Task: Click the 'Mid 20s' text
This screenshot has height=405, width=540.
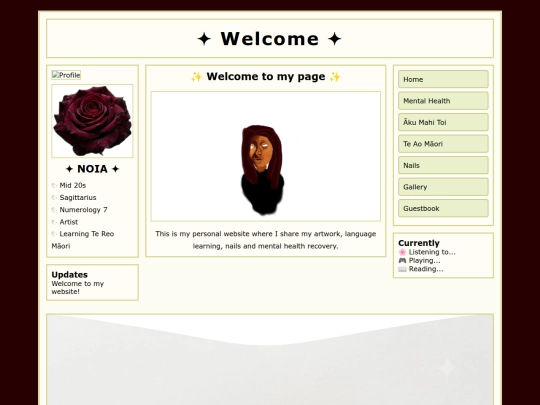Action: pyautogui.click(x=73, y=185)
